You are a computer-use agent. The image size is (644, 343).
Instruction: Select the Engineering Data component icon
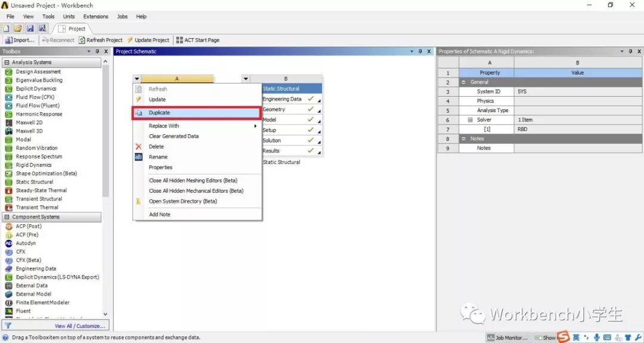8,268
